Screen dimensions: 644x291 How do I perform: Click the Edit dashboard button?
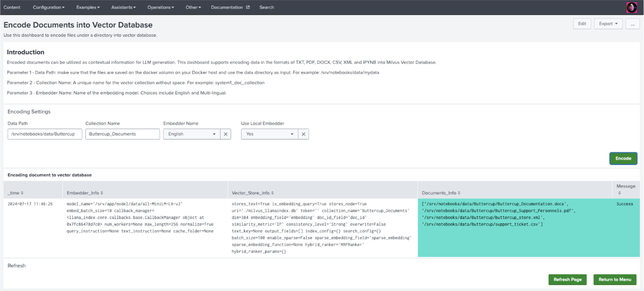[x=582, y=24]
